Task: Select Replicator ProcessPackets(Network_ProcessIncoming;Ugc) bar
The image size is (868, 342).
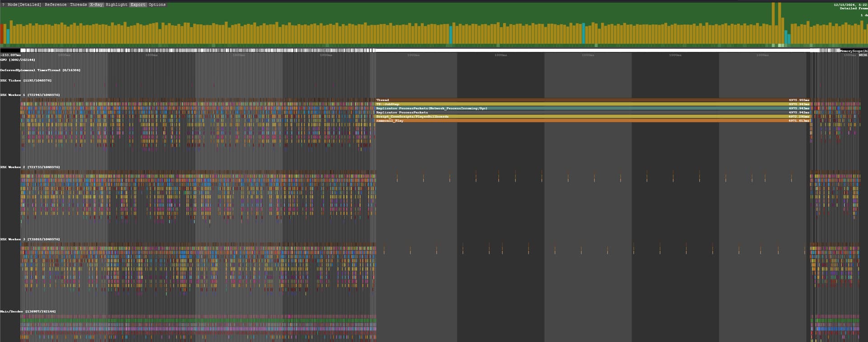Action: coord(593,108)
